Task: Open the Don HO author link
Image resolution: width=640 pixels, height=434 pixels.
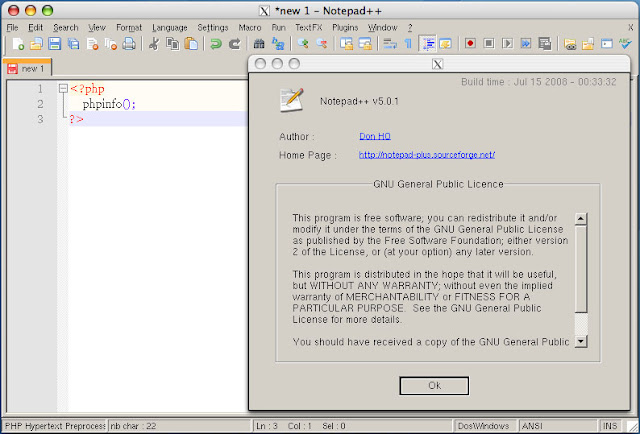Action: tap(375, 136)
